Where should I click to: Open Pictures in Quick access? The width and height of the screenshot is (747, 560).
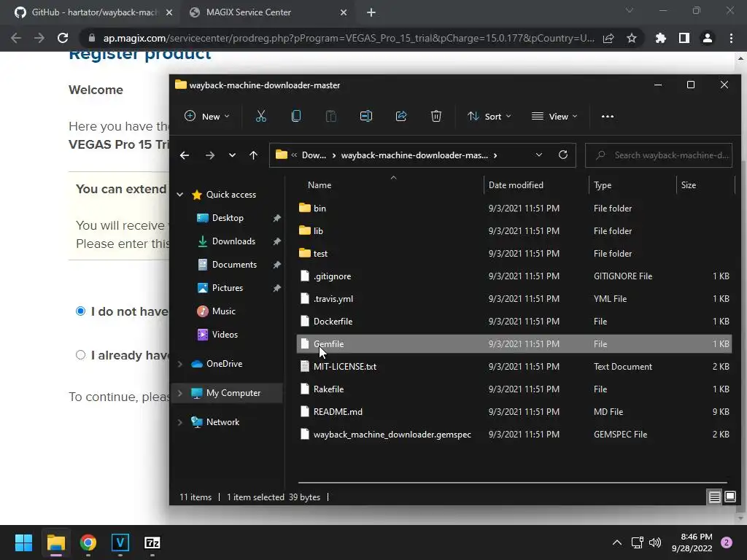[x=228, y=288]
